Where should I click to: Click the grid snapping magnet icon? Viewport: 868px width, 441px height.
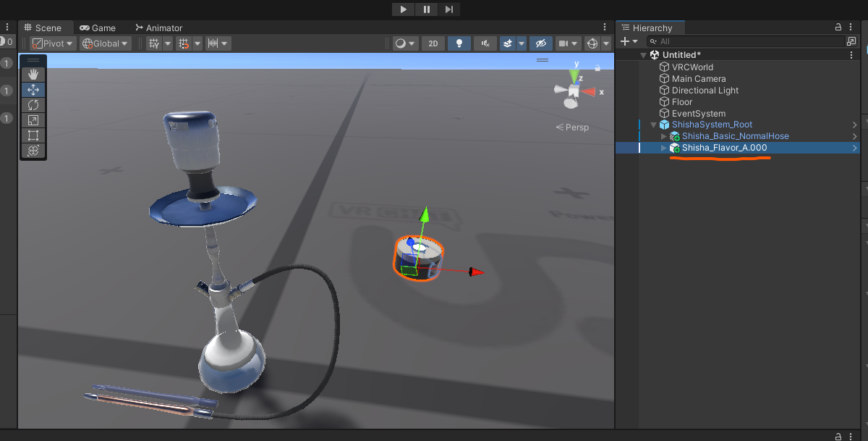pos(184,43)
